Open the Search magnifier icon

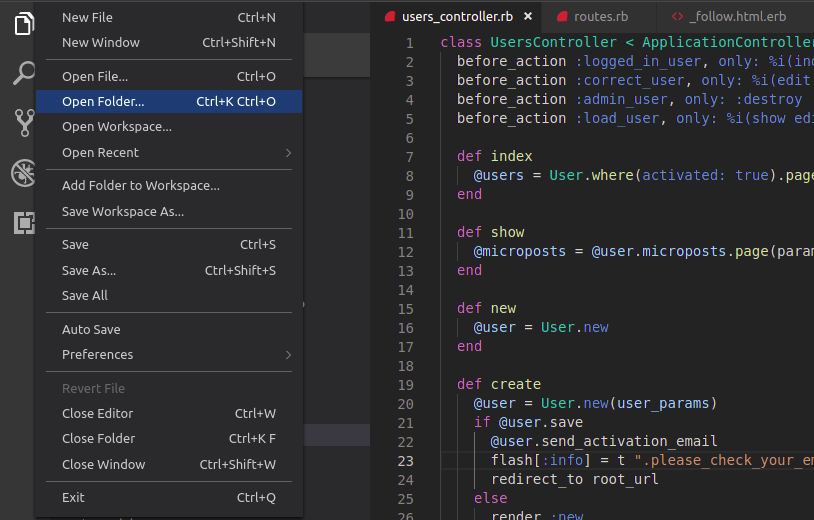(x=24, y=73)
